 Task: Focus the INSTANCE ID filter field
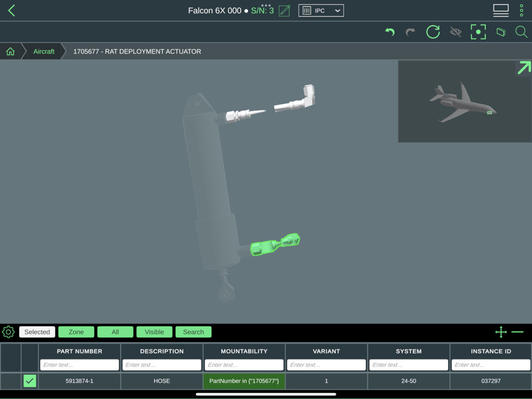click(x=491, y=365)
